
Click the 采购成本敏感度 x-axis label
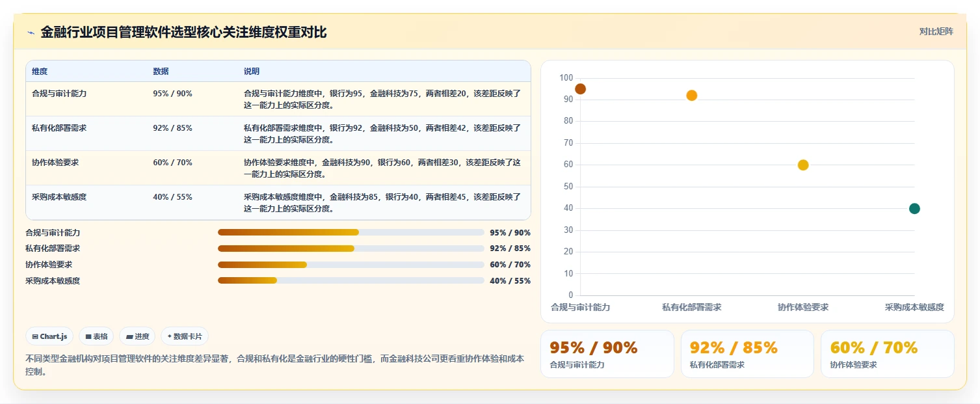(x=914, y=307)
